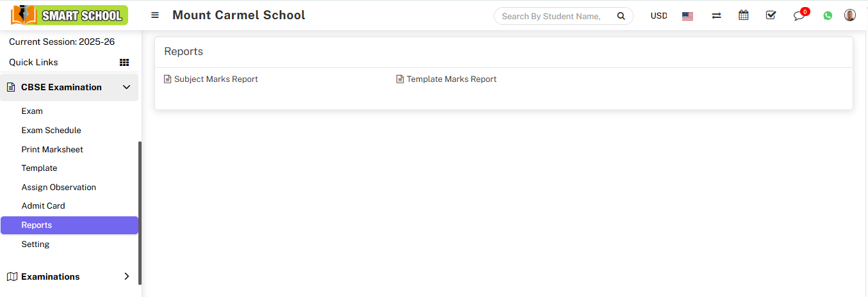This screenshot has width=868, height=297.
Task: Open Print Marksheet menu item
Action: coord(53,149)
